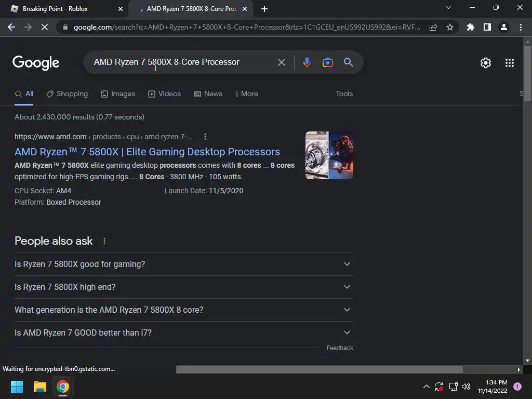The image size is (532, 399).
Task: Click the sync update tray icon
Action: pos(439,387)
